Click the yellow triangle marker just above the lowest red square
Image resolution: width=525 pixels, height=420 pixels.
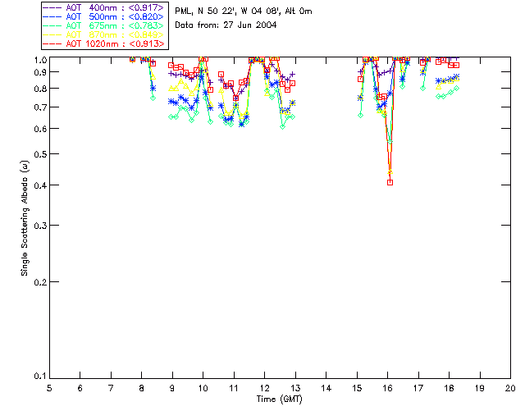[390, 172]
